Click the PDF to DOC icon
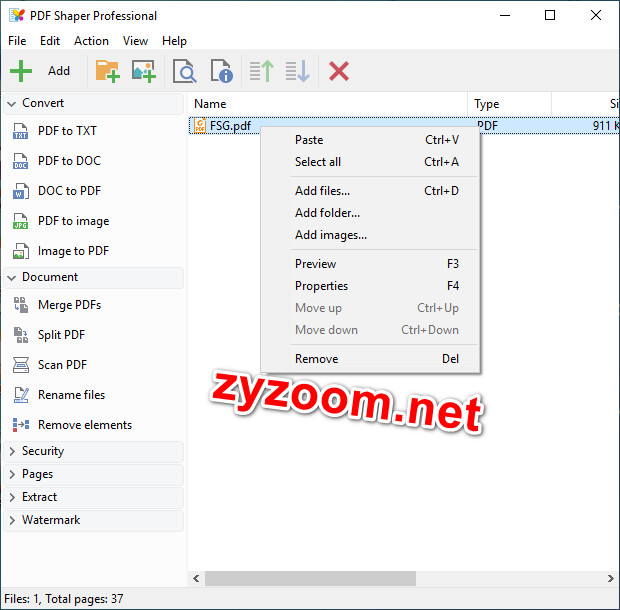 pyautogui.click(x=21, y=161)
